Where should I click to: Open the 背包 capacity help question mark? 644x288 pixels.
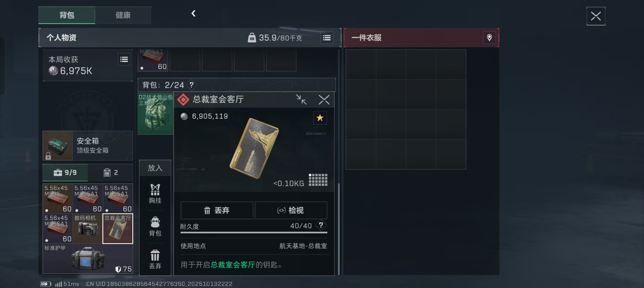click(x=191, y=85)
